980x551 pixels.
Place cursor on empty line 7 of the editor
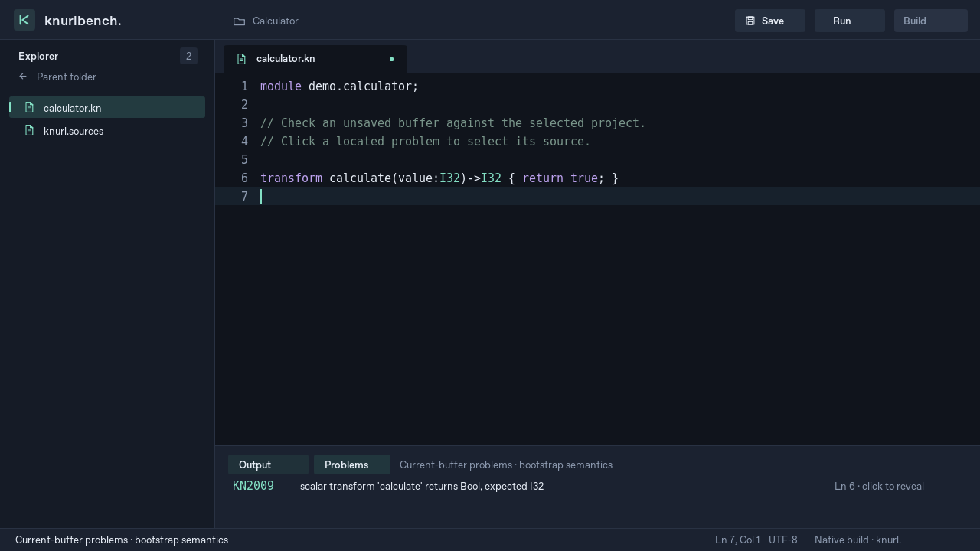597,197
